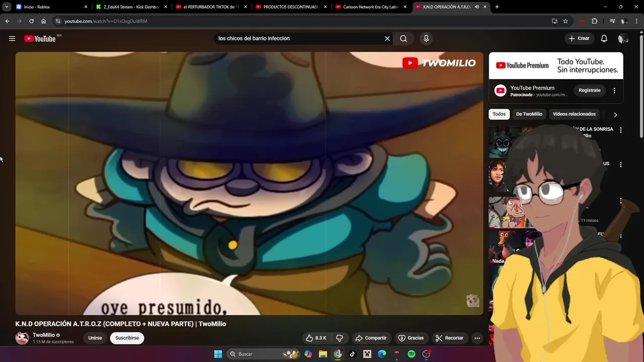The width and height of the screenshot is (644, 362).
Task: Open Chrome profile avatar in toolbar
Action: [x=624, y=21]
